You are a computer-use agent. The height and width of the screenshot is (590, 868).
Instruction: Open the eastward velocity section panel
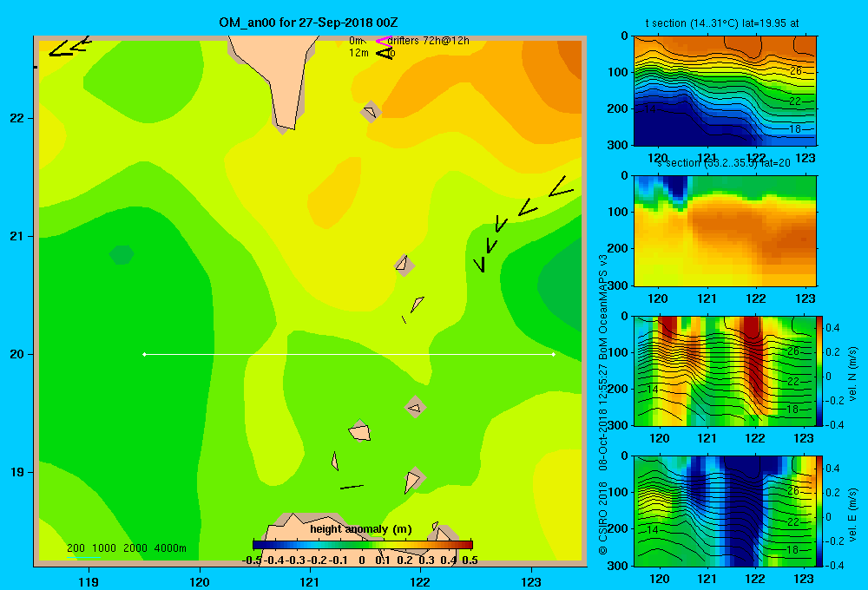tap(725, 511)
